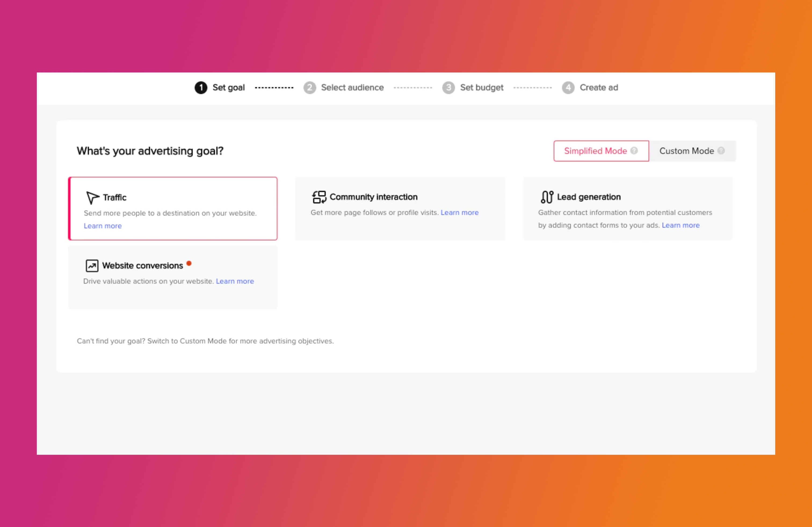Viewport: 812px width, 527px height.
Task: Learn more about Community interaction
Action: click(459, 212)
